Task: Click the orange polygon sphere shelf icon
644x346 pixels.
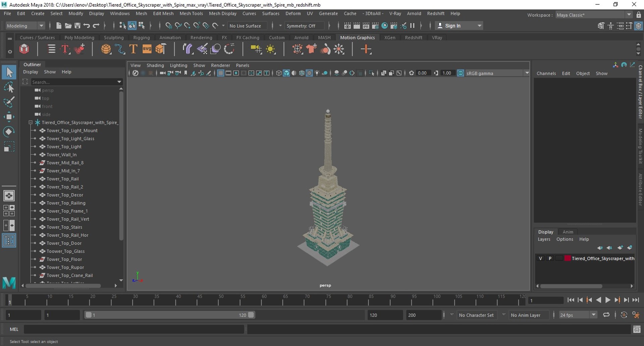Action: click(x=106, y=49)
